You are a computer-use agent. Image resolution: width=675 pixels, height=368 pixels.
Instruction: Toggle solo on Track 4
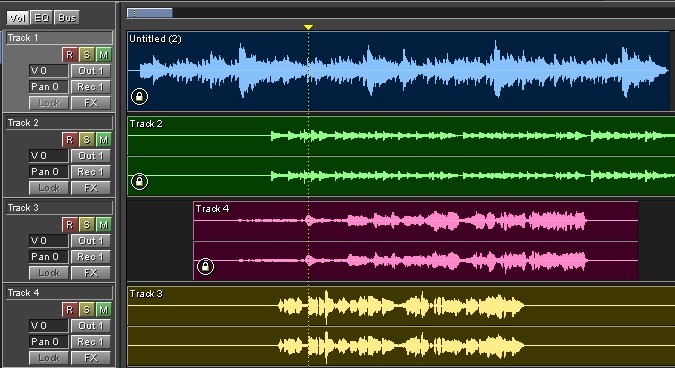pos(87,309)
